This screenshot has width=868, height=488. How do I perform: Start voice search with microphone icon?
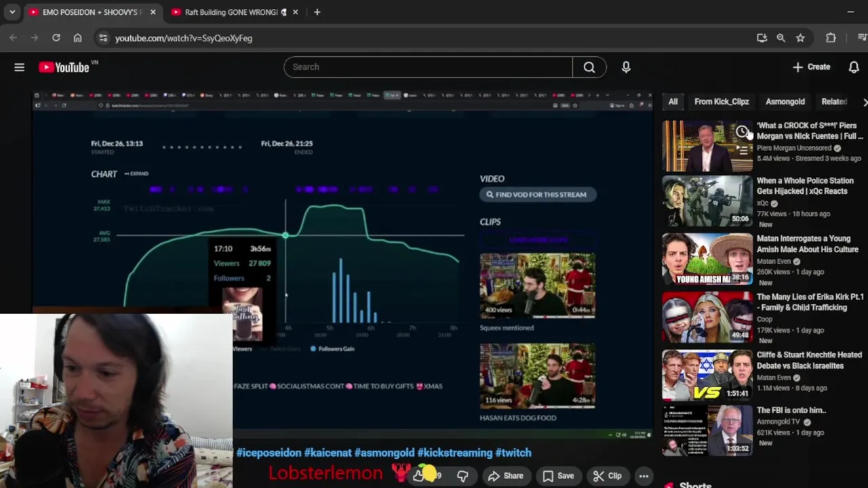click(x=626, y=67)
